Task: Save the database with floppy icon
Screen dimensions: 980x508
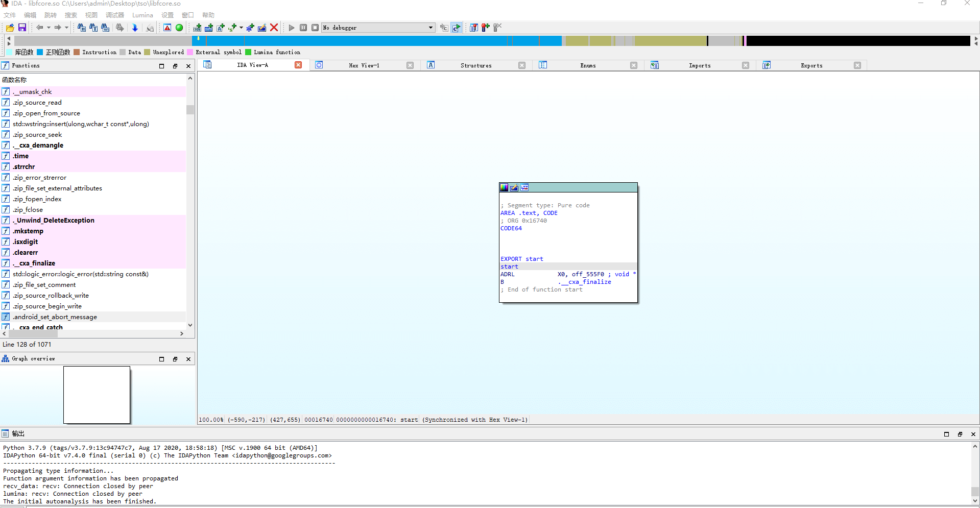Action: [x=22, y=28]
